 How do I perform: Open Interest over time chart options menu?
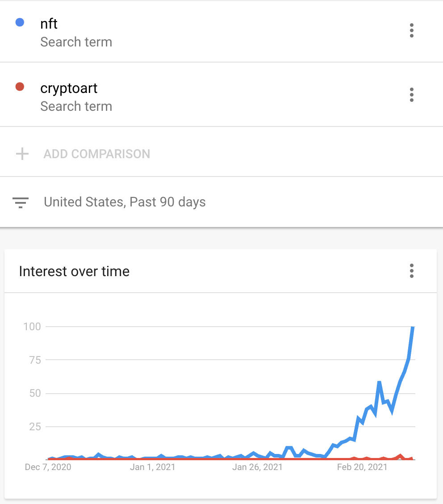tap(412, 271)
